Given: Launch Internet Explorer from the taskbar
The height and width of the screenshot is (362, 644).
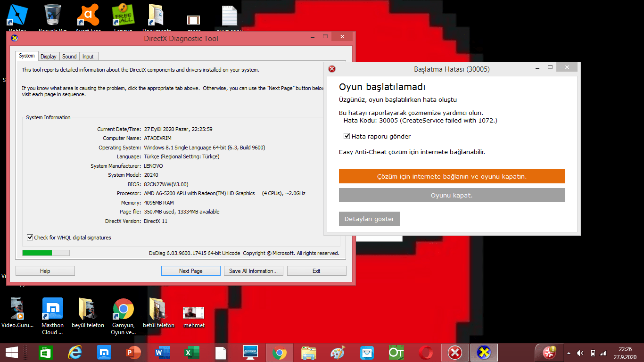Looking at the screenshot, I should tap(74, 353).
